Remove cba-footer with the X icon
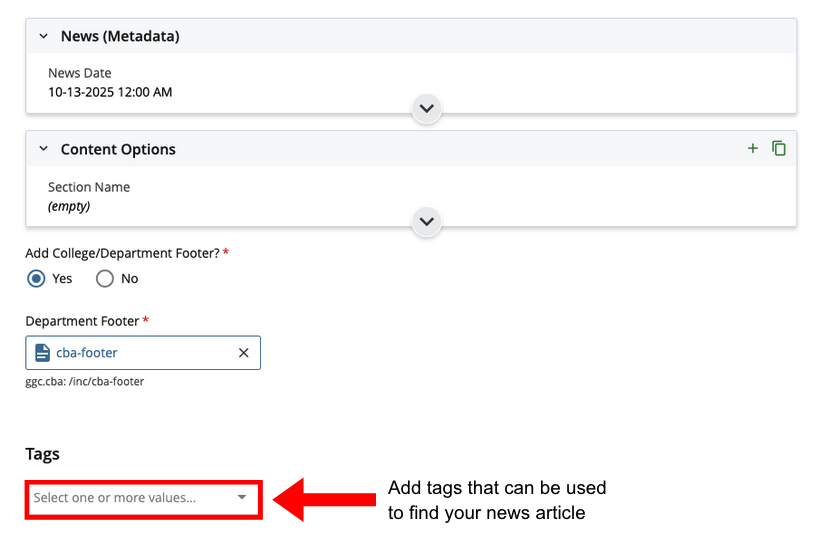The height and width of the screenshot is (552, 816). (x=244, y=353)
